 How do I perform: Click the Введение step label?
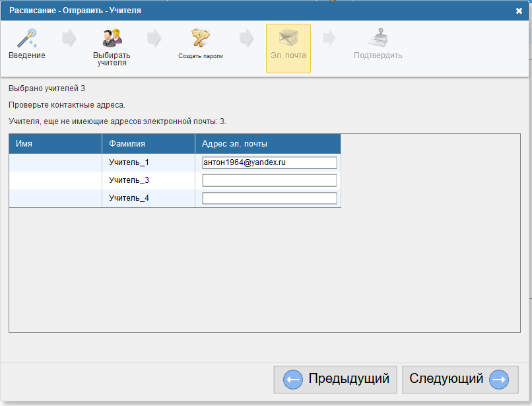26,55
